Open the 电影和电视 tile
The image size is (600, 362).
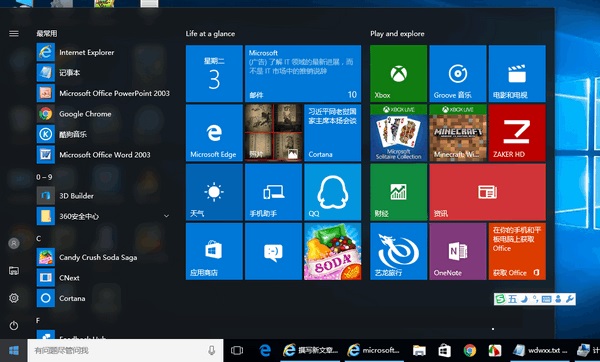click(517, 73)
